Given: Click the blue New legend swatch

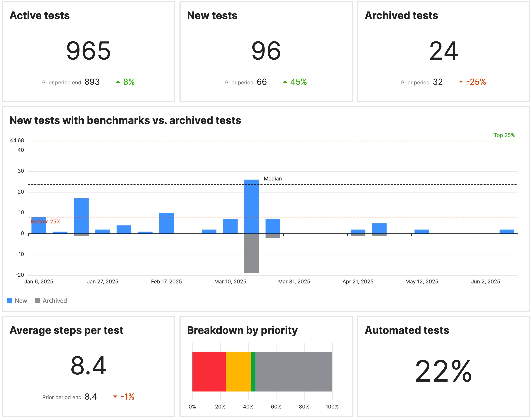Looking at the screenshot, I should 10,301.
